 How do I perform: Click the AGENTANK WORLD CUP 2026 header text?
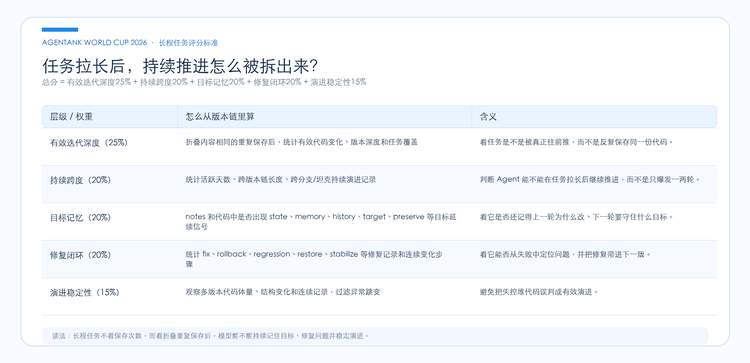click(x=95, y=43)
